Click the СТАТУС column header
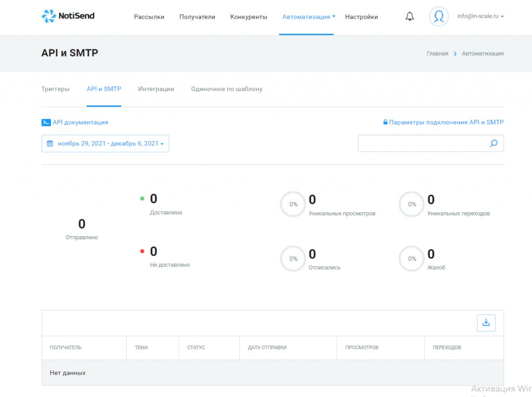Image resolution: width=532 pixels, height=397 pixels. (196, 348)
